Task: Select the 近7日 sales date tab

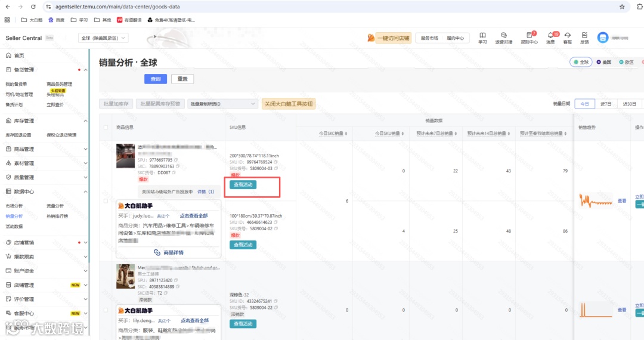Action: pos(606,104)
